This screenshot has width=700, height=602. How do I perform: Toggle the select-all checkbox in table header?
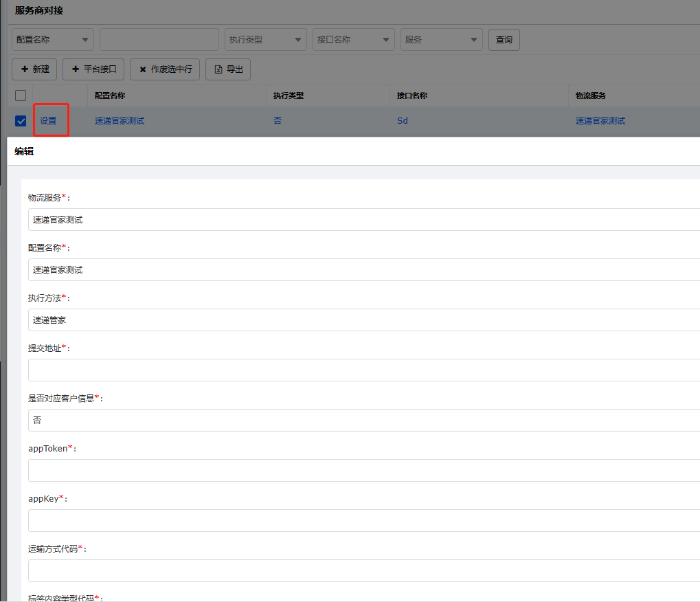point(21,96)
